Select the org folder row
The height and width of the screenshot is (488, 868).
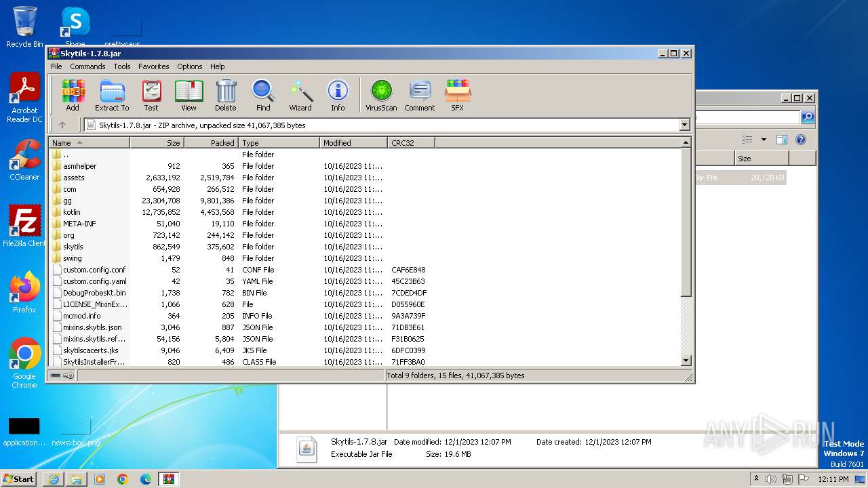point(365,235)
